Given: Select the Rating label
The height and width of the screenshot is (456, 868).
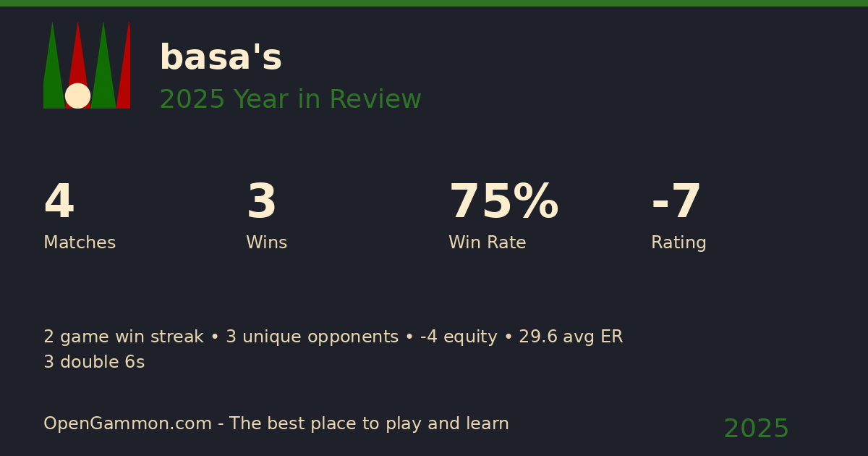Looking at the screenshot, I should (678, 243).
